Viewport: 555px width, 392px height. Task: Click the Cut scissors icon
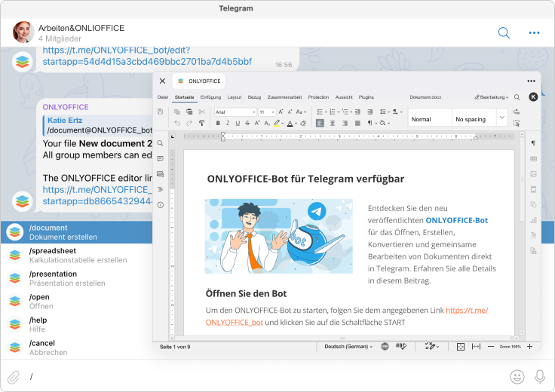point(202,112)
